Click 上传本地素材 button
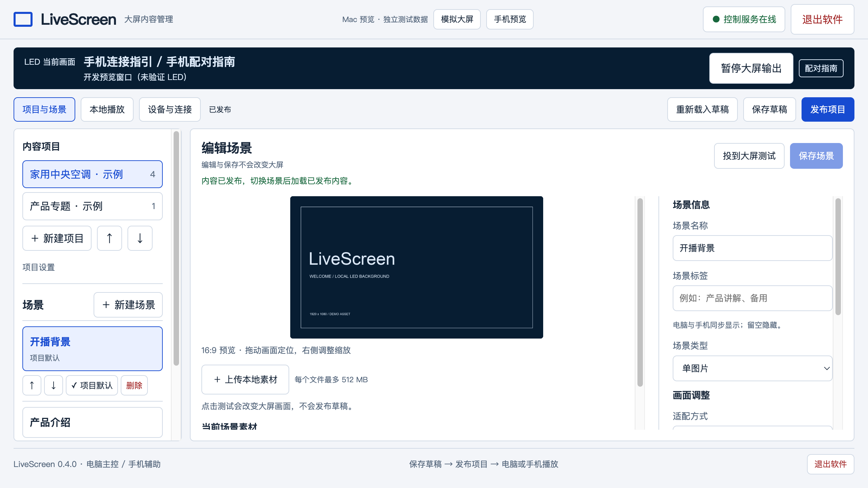This screenshot has height=488, width=868. 245,380
